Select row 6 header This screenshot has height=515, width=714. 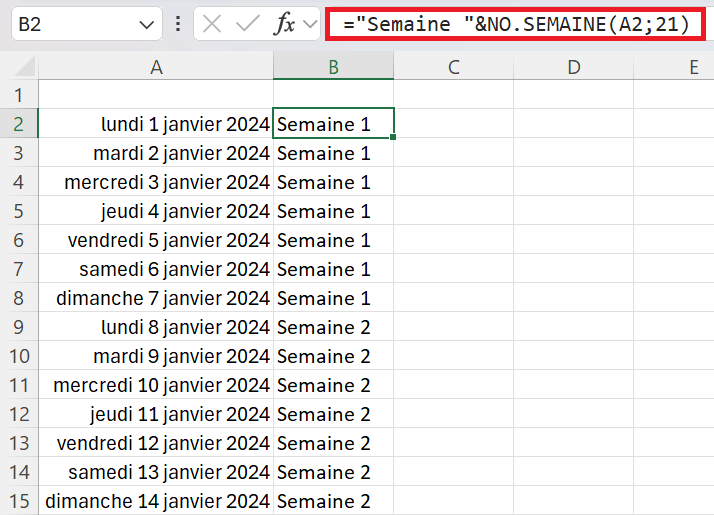19,240
